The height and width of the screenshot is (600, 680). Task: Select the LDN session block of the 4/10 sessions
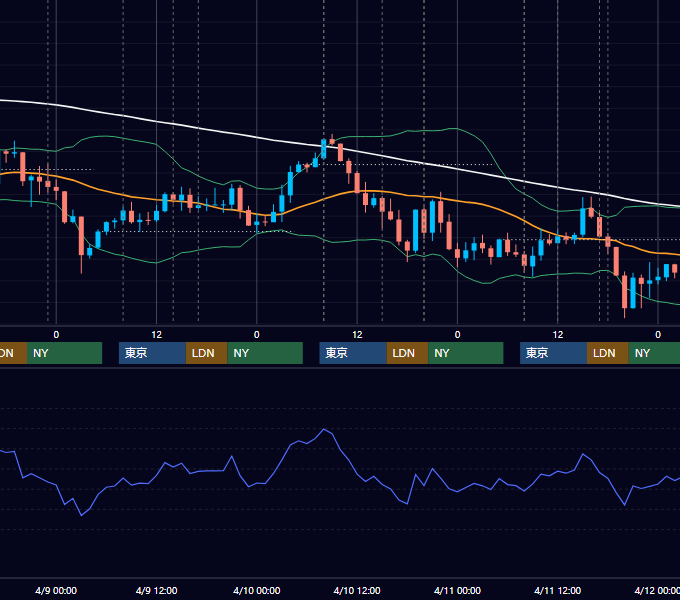point(407,353)
